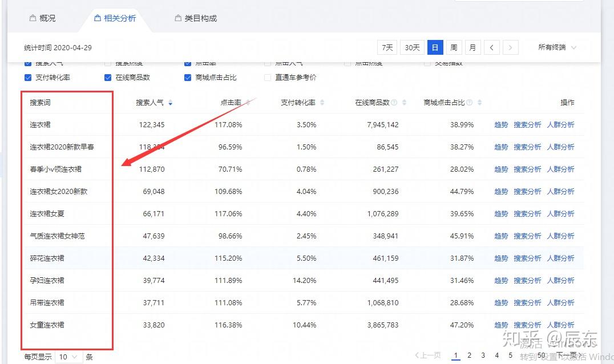Switch to 类目构成 tab

pyautogui.click(x=195, y=18)
